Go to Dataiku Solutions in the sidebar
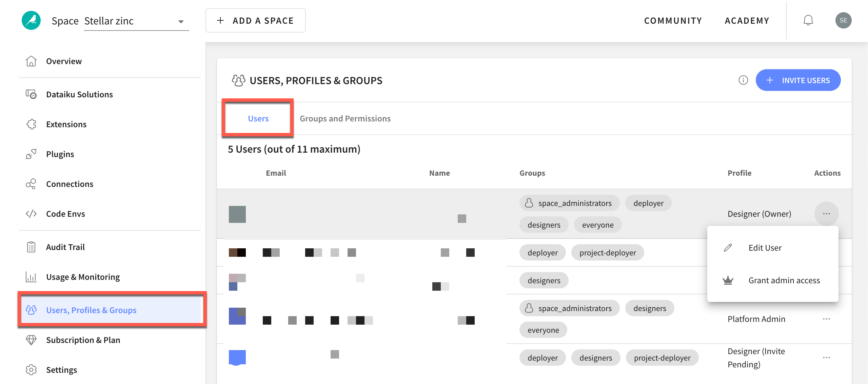Screen dimensions: 868x384 click(79, 94)
